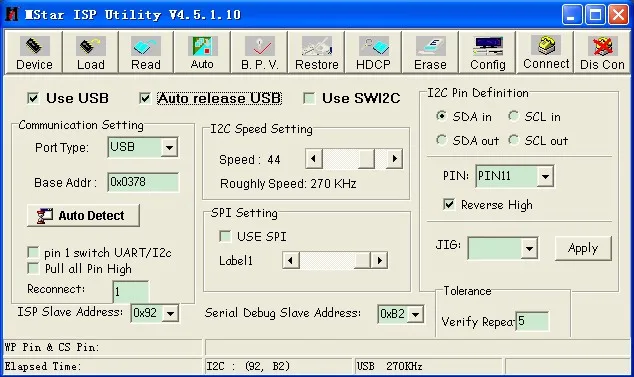Open the Device toolbar button

coord(34,53)
